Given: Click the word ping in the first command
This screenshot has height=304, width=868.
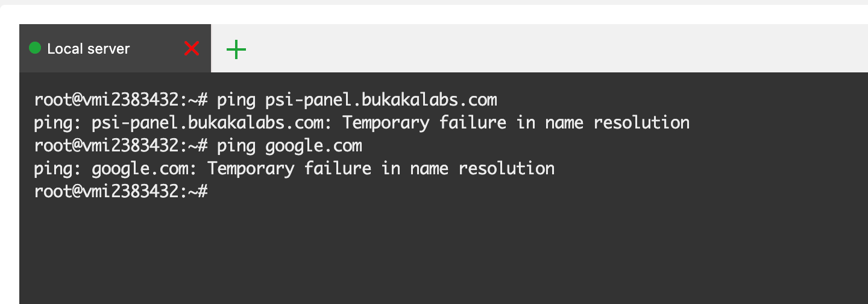Looking at the screenshot, I should click(x=236, y=99).
